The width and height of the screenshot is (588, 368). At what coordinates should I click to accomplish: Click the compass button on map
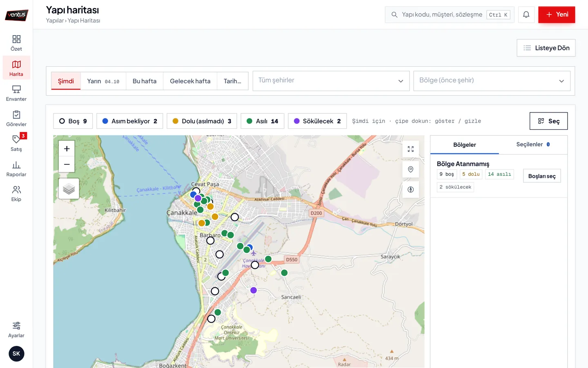(411, 190)
